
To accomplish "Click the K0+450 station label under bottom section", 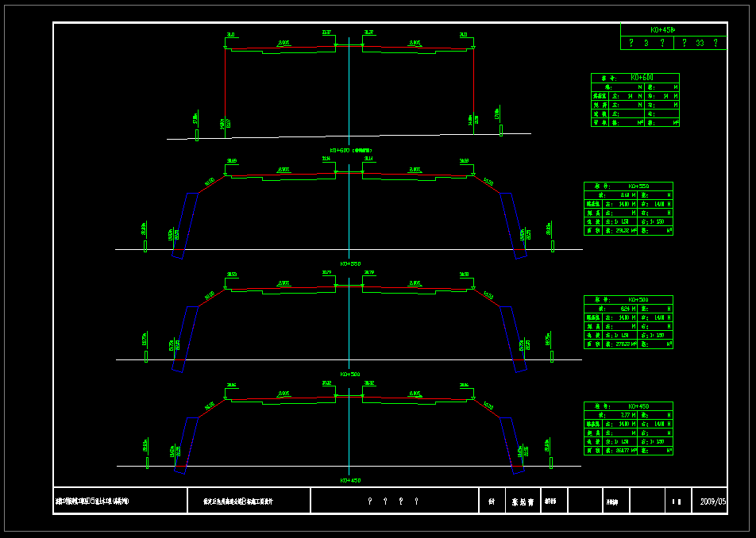I will coord(350,480).
